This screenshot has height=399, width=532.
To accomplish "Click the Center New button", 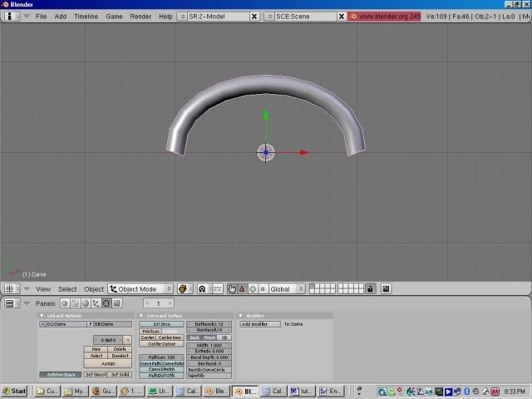I will tap(170, 337).
